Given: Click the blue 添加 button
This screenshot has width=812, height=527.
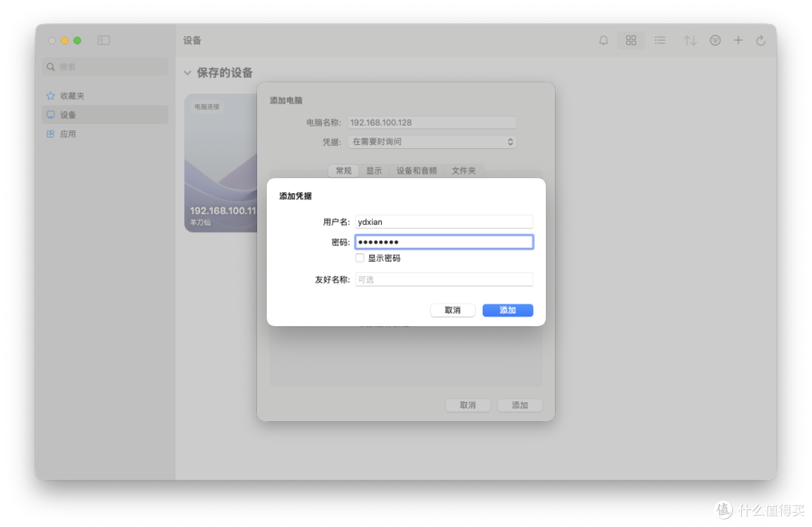Looking at the screenshot, I should click(x=507, y=310).
